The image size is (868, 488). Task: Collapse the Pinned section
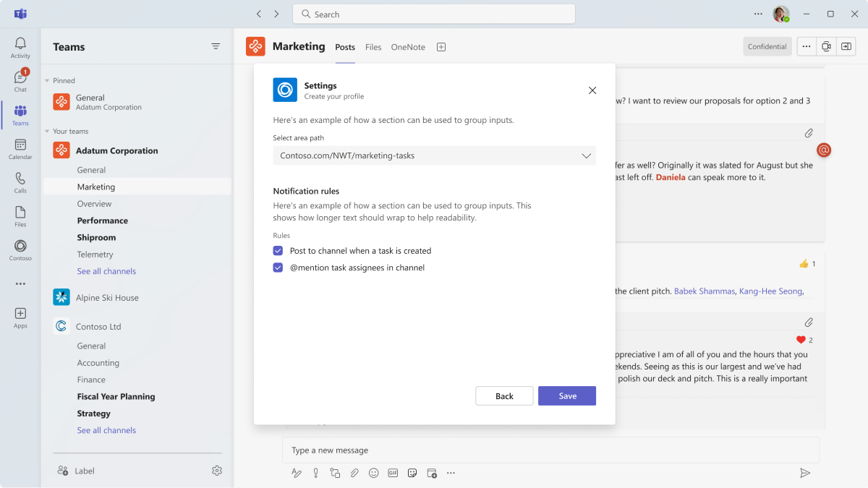pos(47,81)
